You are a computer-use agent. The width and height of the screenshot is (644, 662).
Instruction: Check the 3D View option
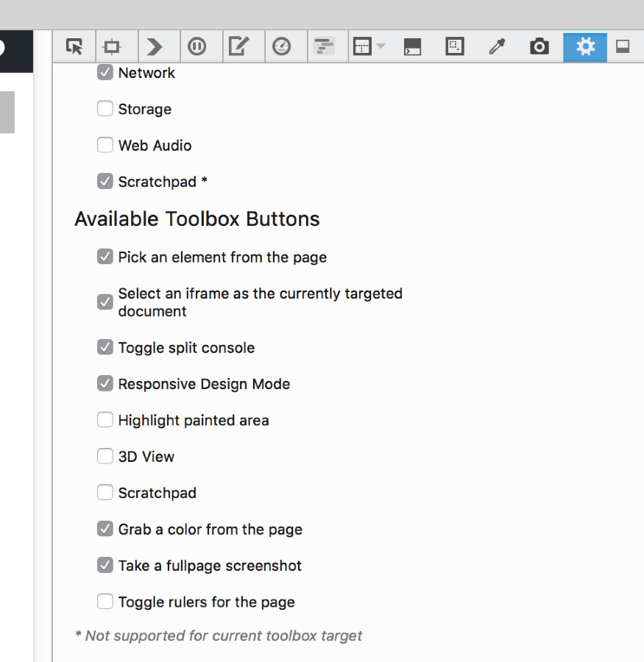(105, 457)
